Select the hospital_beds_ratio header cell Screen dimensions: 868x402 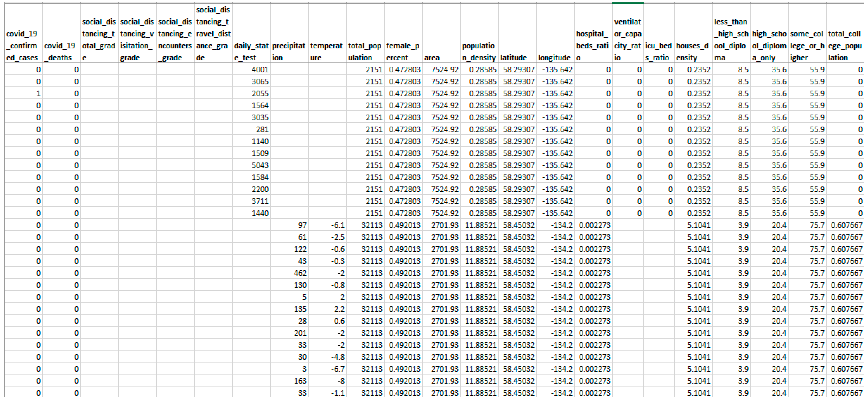click(593, 46)
